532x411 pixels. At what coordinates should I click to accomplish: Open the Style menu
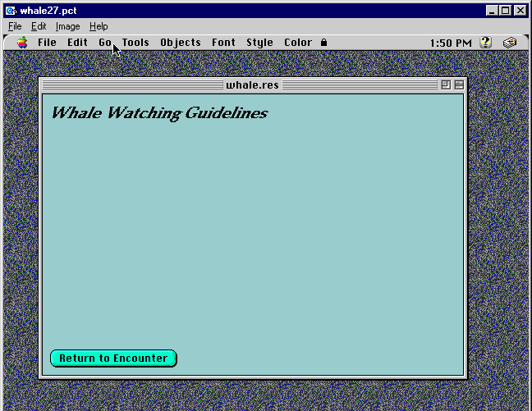(259, 43)
